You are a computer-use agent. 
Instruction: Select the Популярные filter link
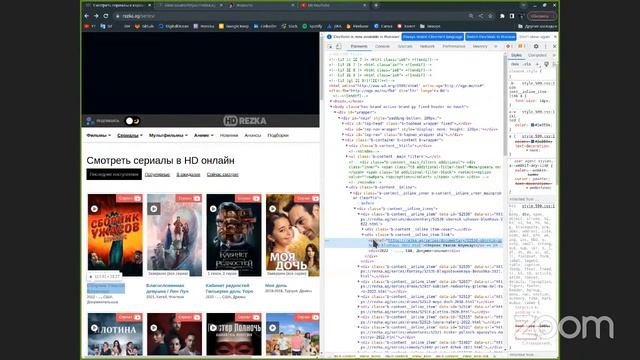pos(157,174)
